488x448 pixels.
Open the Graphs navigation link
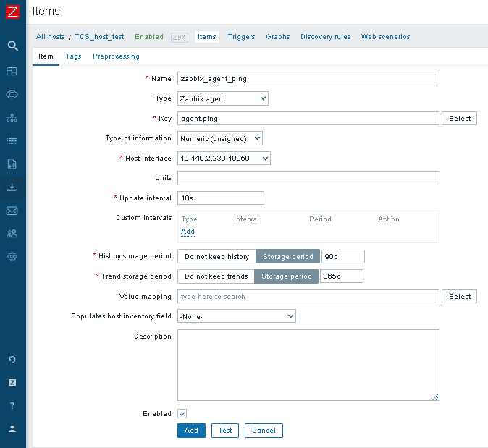pos(278,37)
